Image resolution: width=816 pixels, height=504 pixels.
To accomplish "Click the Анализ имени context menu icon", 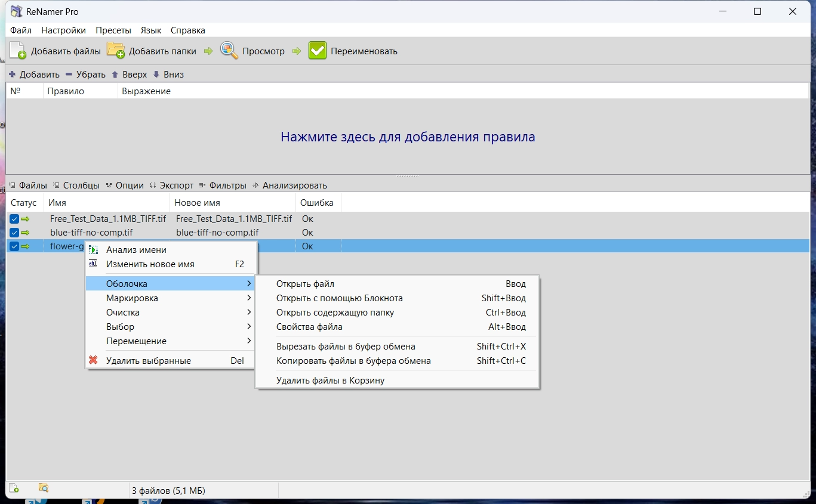I will click(x=93, y=250).
